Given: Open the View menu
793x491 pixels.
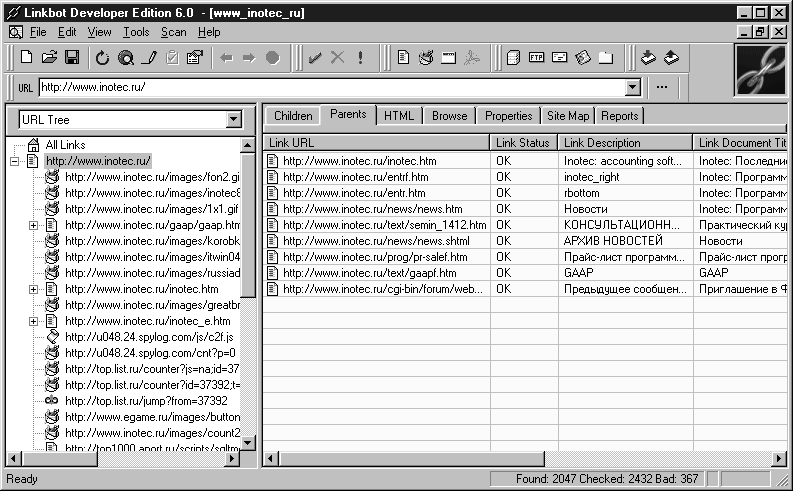Looking at the screenshot, I should (99, 32).
